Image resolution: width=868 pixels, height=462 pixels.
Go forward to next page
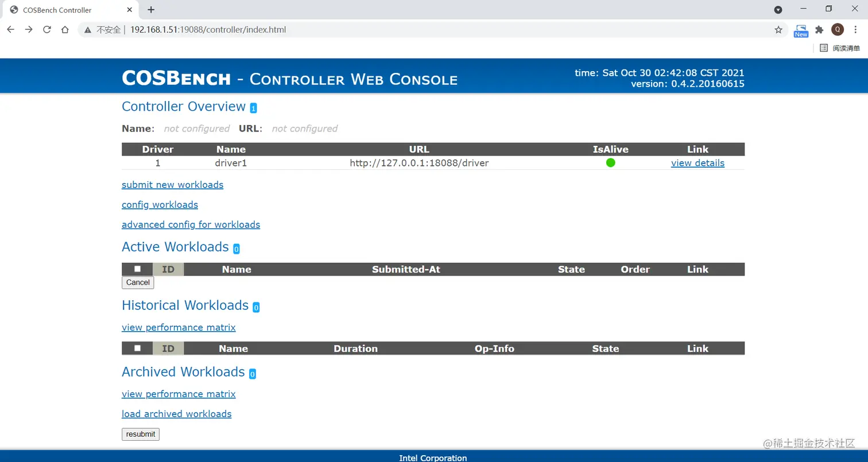pos(29,29)
